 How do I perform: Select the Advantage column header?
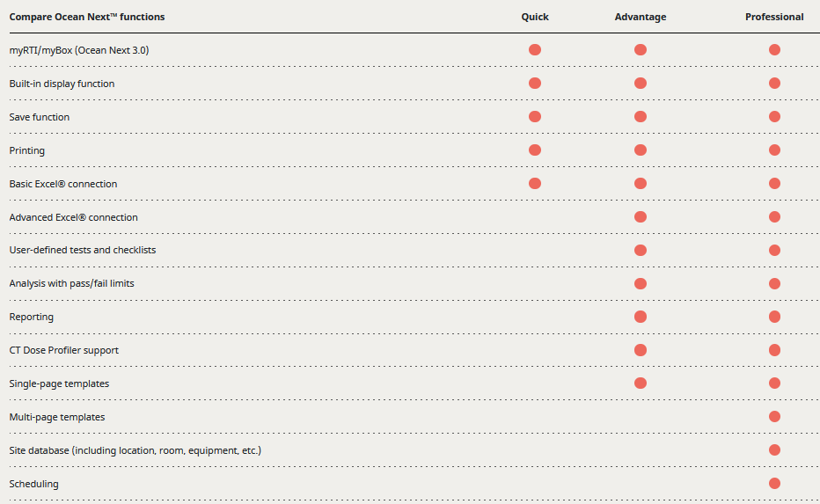coord(641,17)
